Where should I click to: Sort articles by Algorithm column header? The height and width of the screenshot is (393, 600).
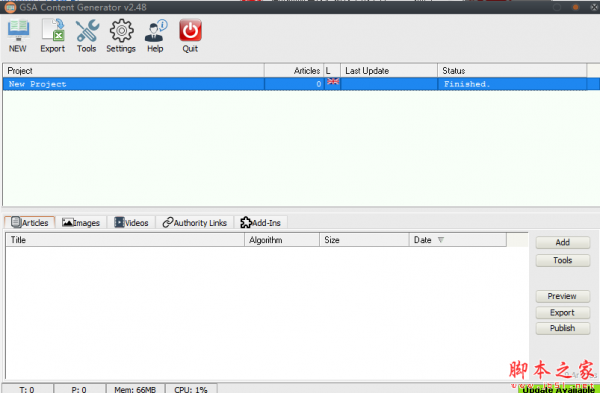282,240
